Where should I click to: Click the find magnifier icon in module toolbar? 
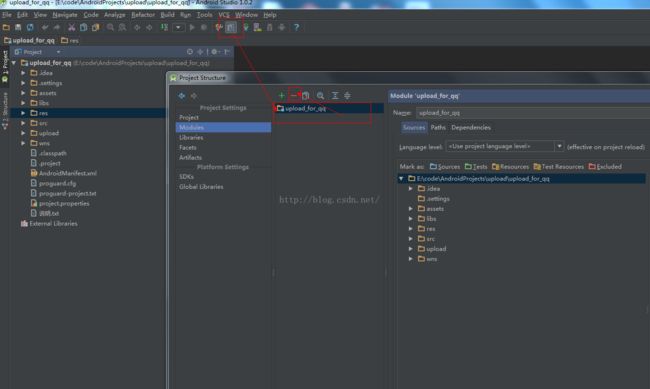[x=320, y=96]
